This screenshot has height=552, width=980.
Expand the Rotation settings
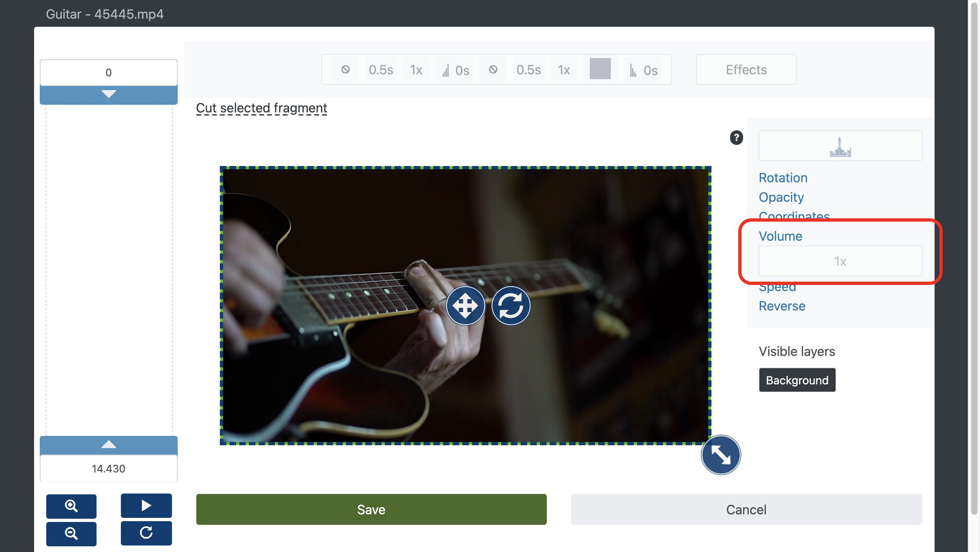(782, 177)
